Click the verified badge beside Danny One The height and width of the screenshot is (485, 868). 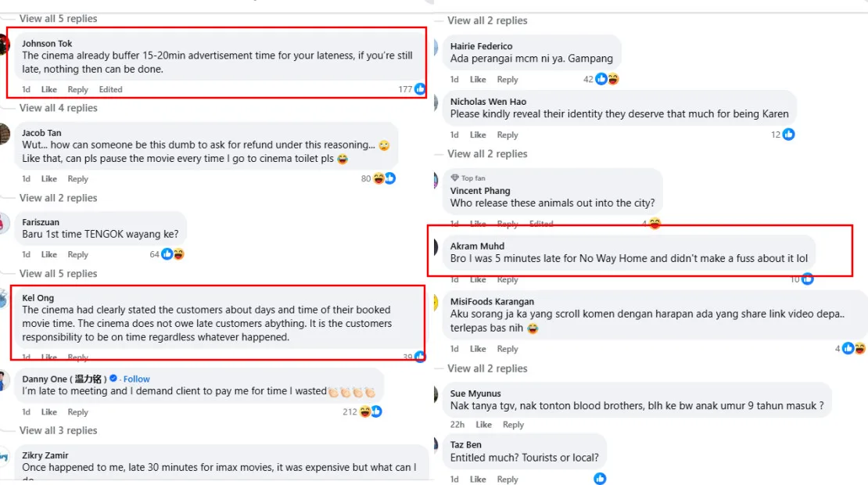pos(113,379)
